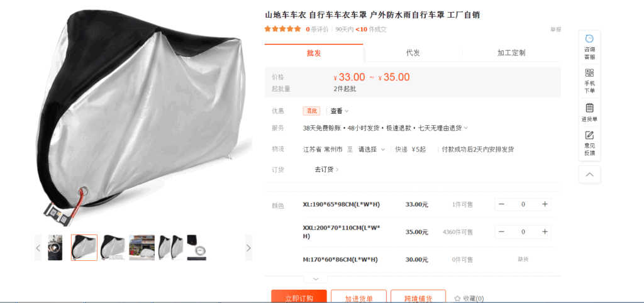Switch to the 代发 tab
Viewport: 644px width, 303px height.
[x=413, y=53]
